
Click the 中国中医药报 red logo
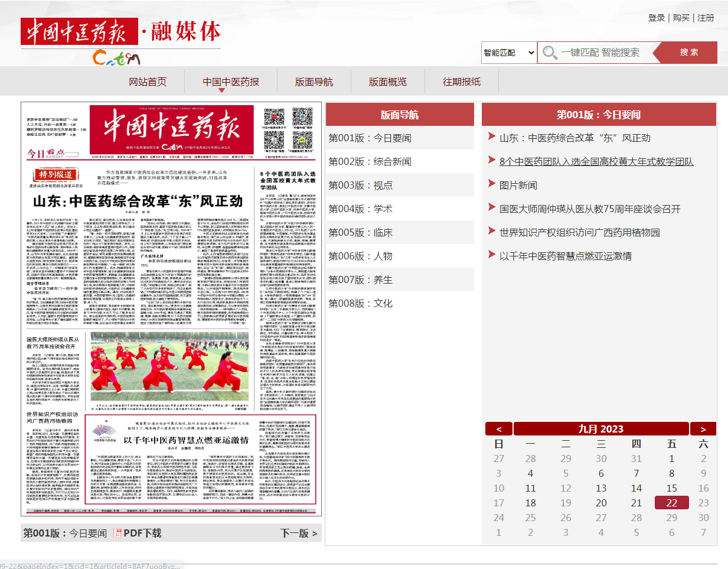tap(79, 31)
